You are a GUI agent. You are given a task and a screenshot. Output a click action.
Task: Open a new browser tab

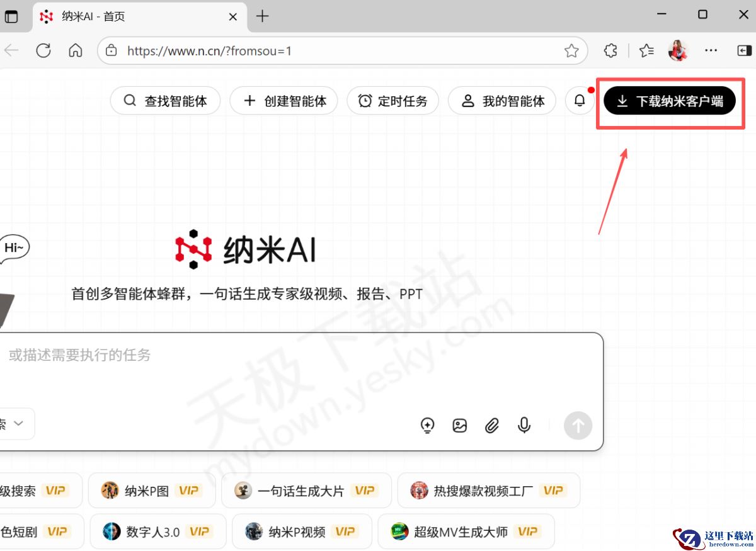[x=263, y=16]
